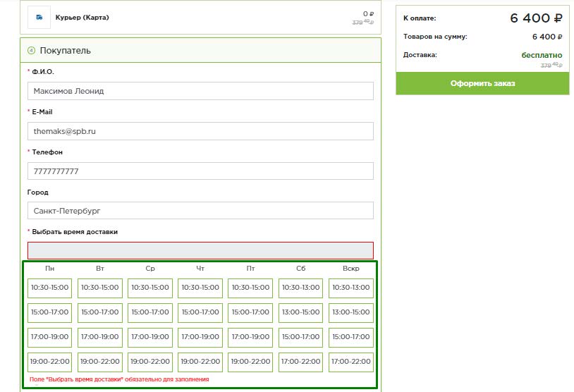The width and height of the screenshot is (574, 392).
Task: Select Ср slot 15:00-17:00
Action: point(150,312)
